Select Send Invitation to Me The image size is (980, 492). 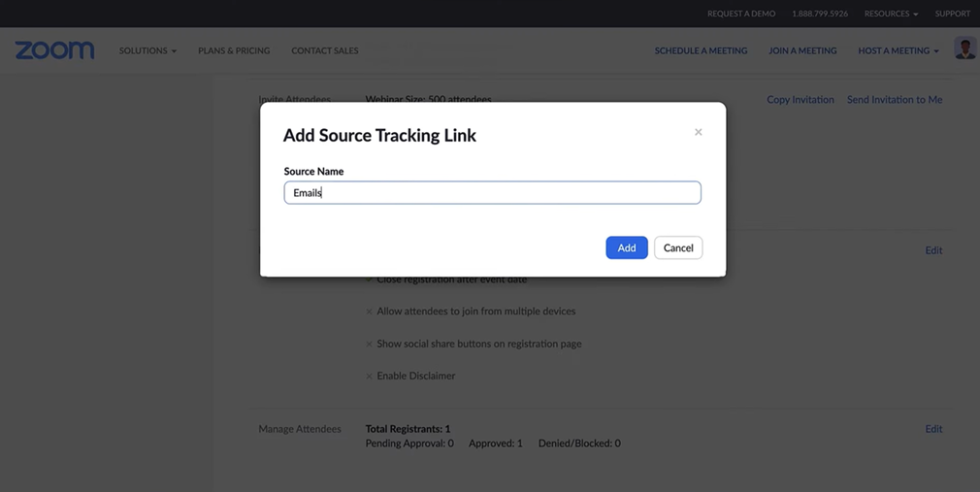[x=894, y=99]
